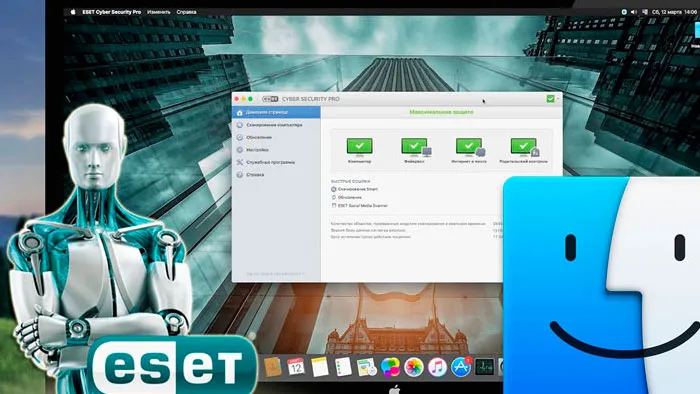Expand the green protection status dropdown
The height and width of the screenshot is (394, 700).
point(553,99)
